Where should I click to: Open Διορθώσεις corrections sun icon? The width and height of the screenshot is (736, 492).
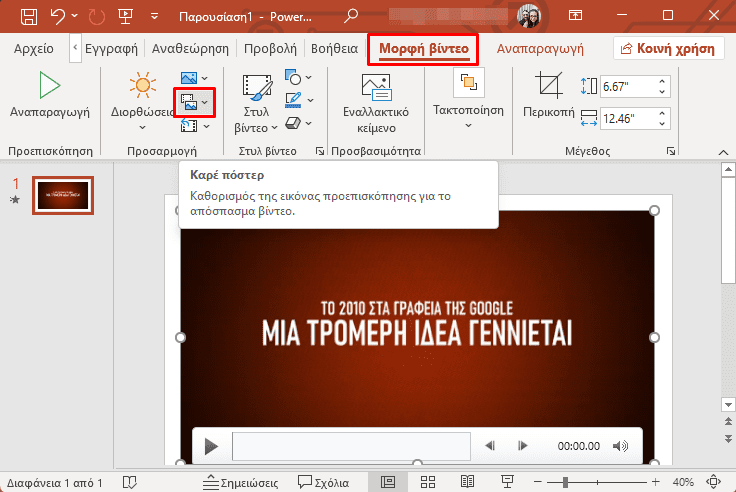pos(142,85)
